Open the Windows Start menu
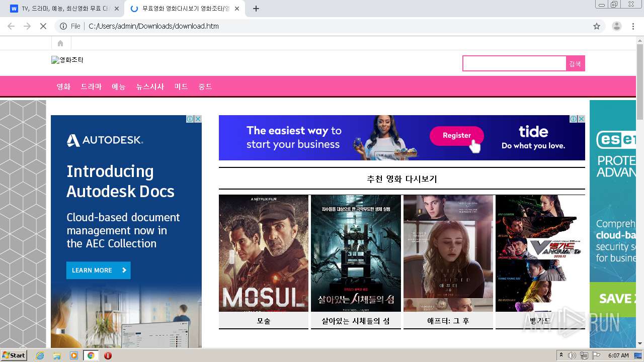644x362 pixels. click(14, 355)
